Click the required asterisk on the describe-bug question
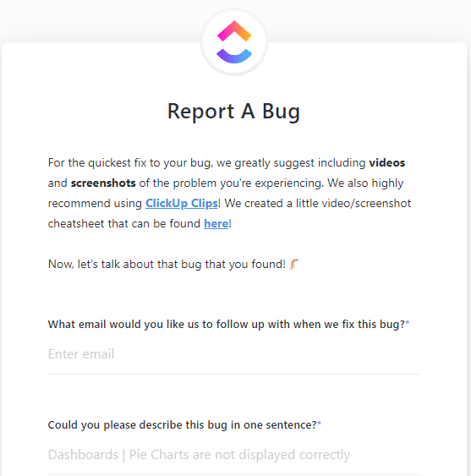The width and height of the screenshot is (471, 476). [x=319, y=424]
